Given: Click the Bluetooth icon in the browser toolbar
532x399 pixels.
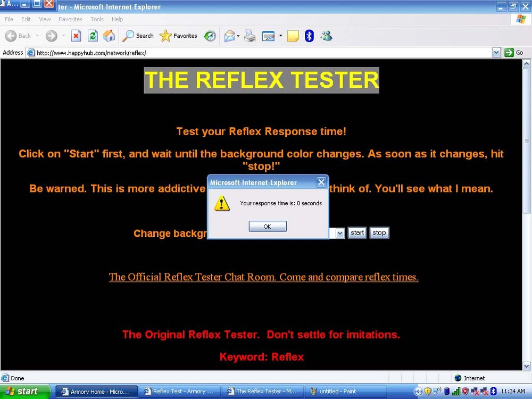Looking at the screenshot, I should (309, 36).
